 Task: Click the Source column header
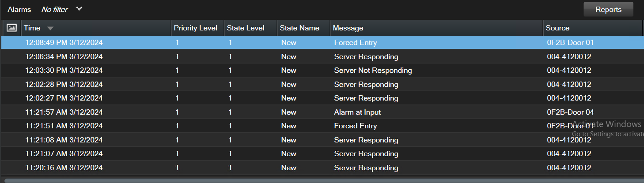(x=557, y=28)
